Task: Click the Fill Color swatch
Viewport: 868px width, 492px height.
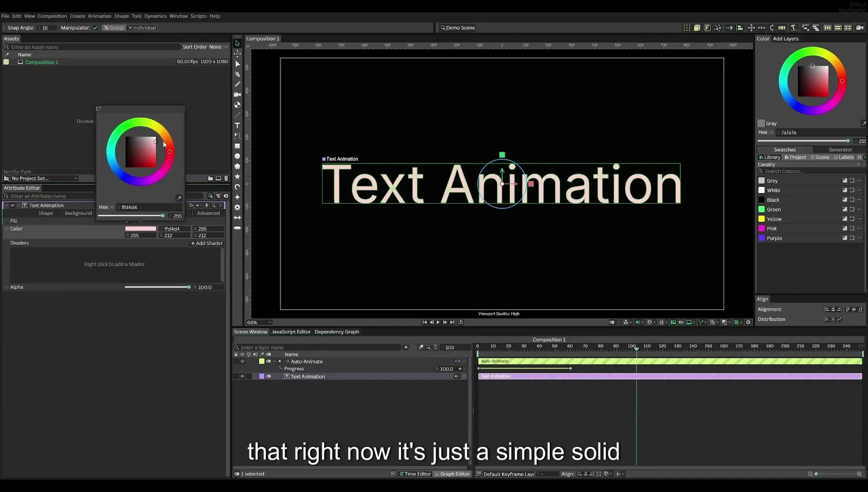Action: [141, 229]
